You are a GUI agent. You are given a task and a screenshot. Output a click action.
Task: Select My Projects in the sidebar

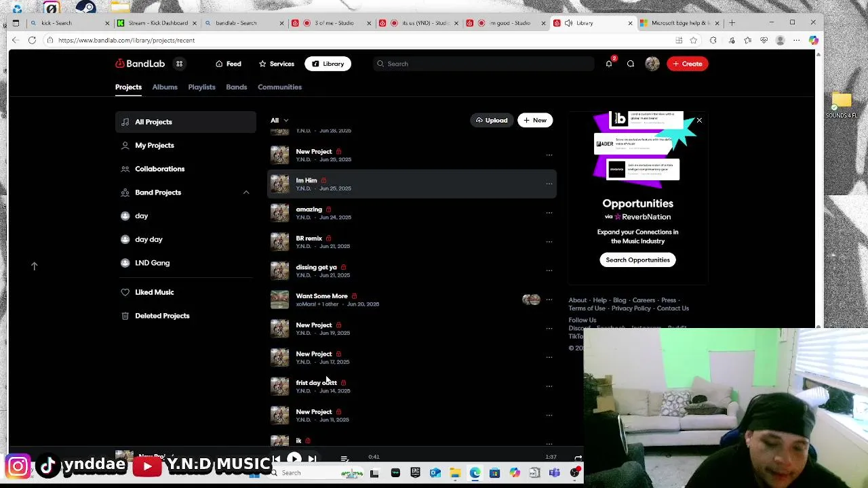pos(186,146)
